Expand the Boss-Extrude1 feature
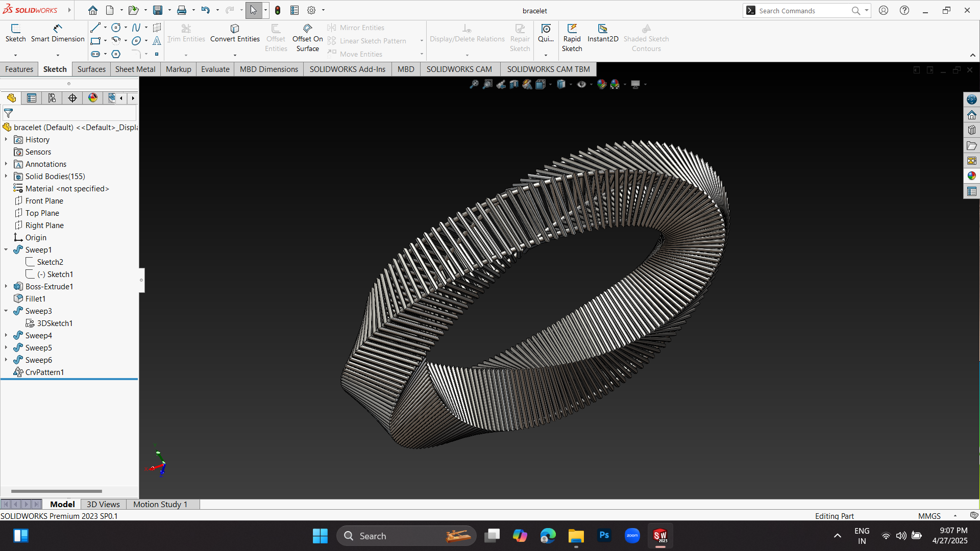 tap(6, 286)
